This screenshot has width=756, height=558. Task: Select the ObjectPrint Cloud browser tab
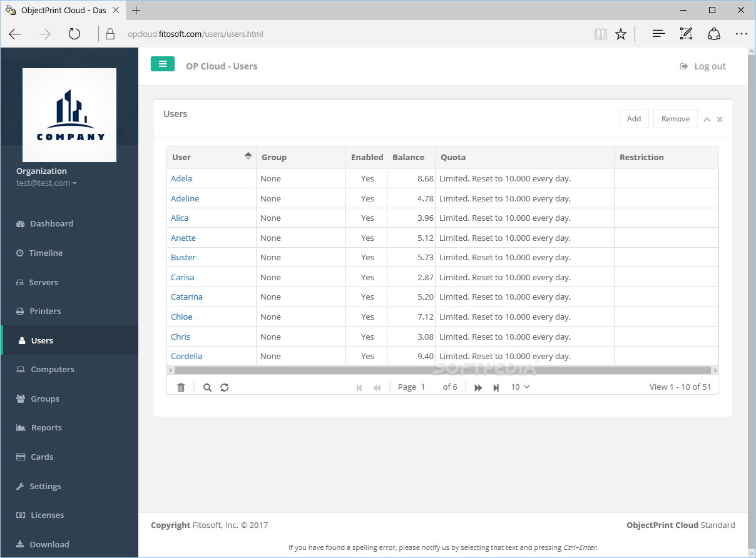click(x=63, y=10)
